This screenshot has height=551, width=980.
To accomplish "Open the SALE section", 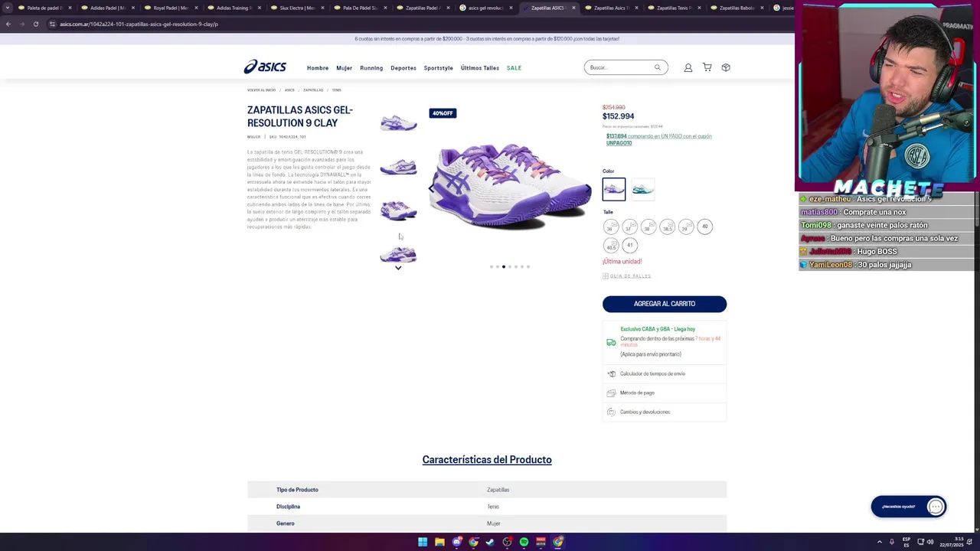I will pyautogui.click(x=514, y=68).
